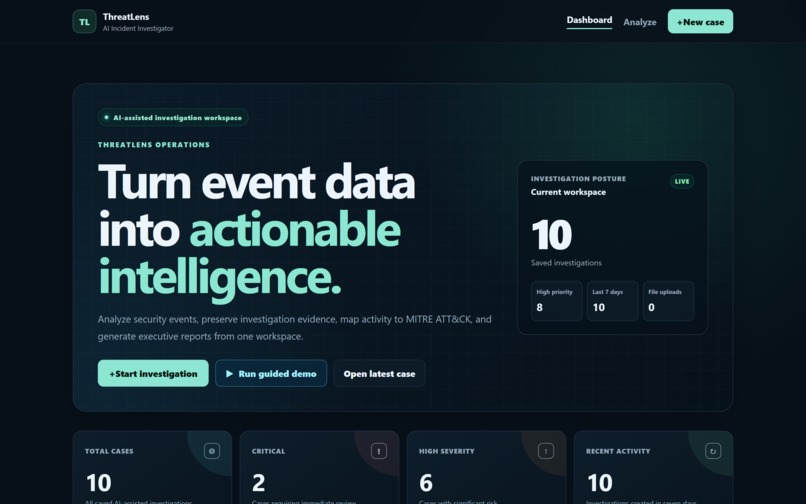Select the High priority stat tile
Image resolution: width=806 pixels, height=504 pixels.
coord(556,301)
